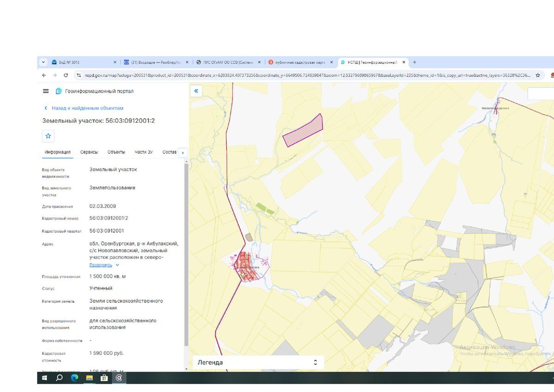Close the Входящие — Рамблер tab
The image size is (554, 392).
pos(187,62)
